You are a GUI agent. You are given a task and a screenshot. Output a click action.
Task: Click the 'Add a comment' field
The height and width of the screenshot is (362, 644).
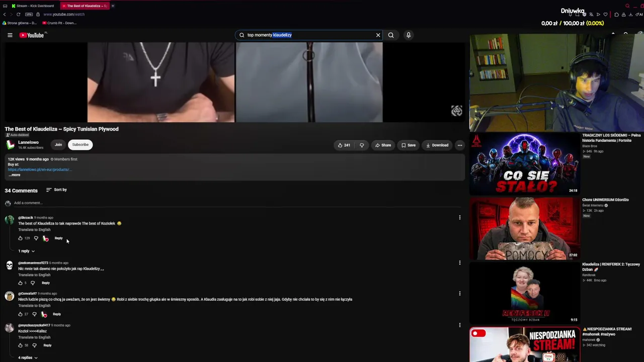(x=236, y=203)
